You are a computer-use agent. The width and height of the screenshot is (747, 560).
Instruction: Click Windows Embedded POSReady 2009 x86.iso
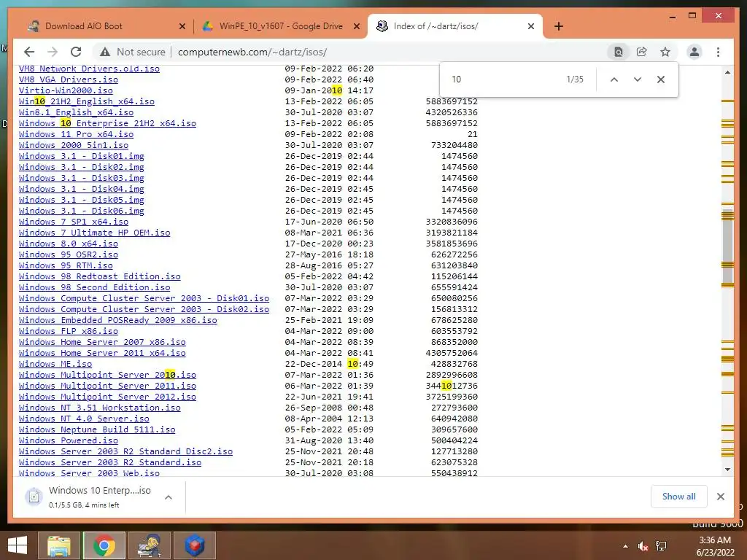point(118,321)
